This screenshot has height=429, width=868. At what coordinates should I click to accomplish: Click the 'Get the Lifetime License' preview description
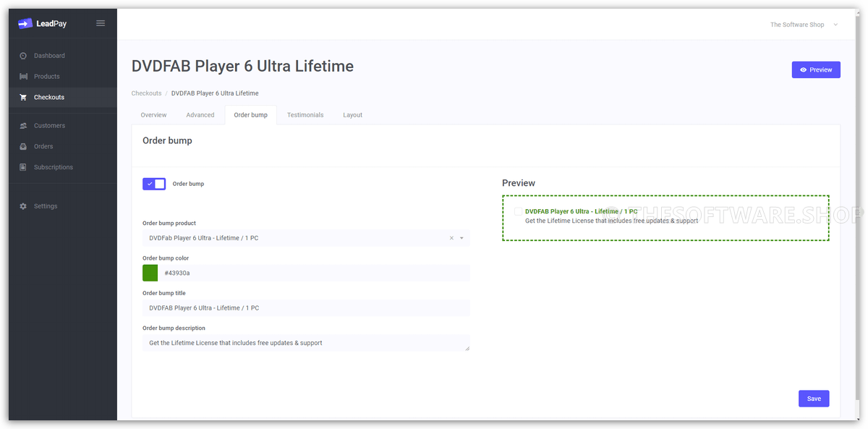pyautogui.click(x=611, y=221)
